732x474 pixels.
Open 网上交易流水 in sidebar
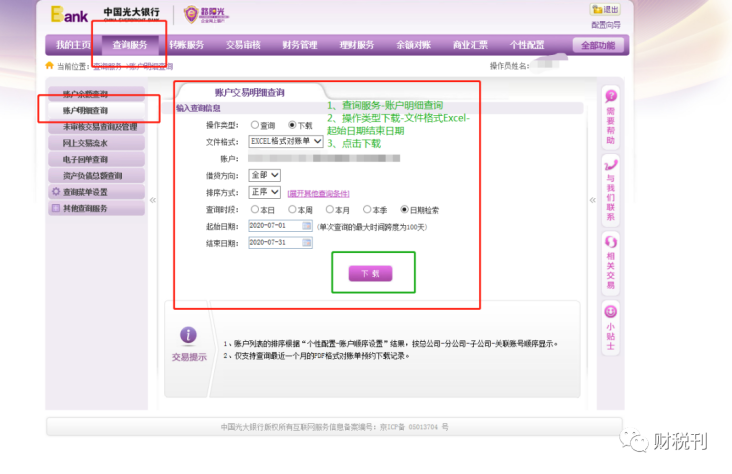point(97,143)
